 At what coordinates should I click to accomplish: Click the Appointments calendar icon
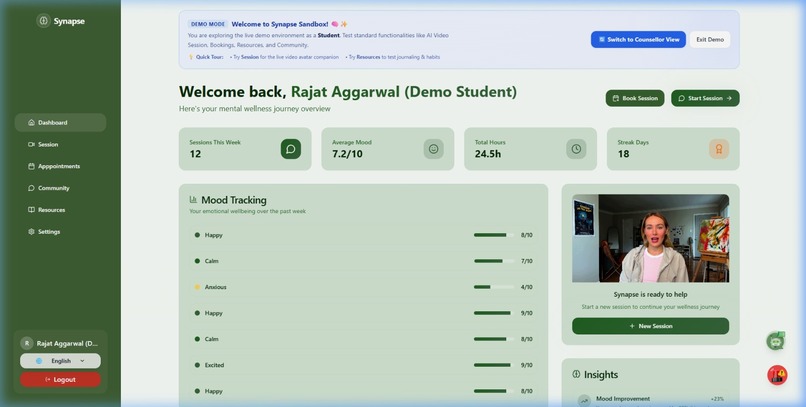tap(31, 166)
